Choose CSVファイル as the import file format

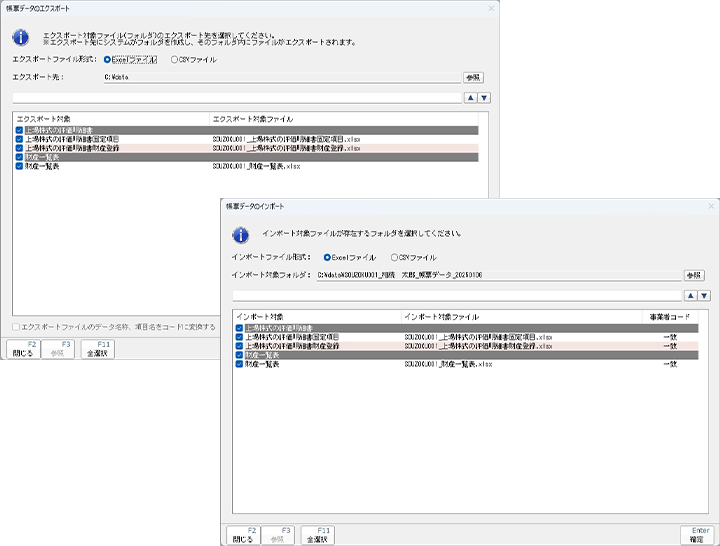point(394,257)
